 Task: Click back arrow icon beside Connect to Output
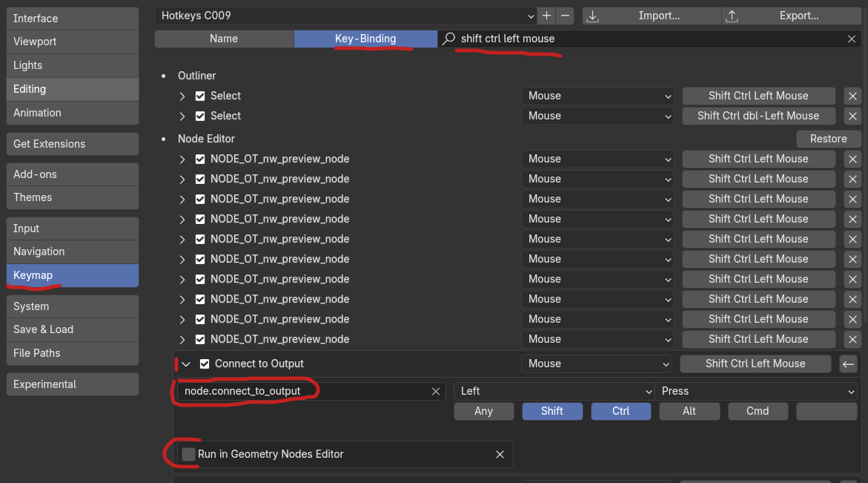click(x=848, y=364)
